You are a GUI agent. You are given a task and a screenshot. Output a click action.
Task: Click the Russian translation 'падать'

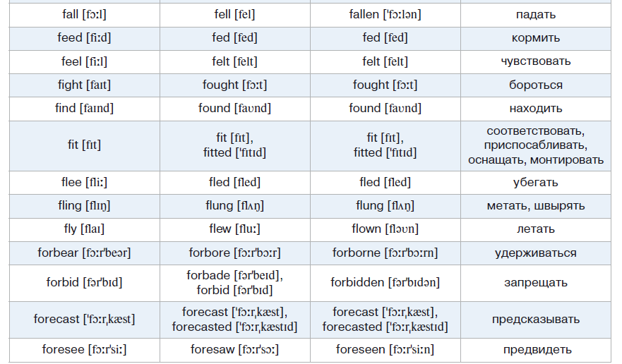click(535, 14)
